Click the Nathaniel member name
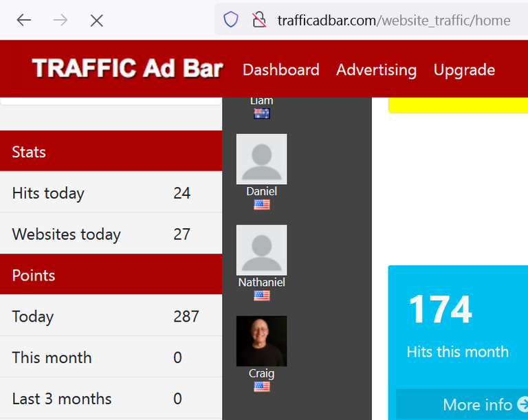The height and width of the screenshot is (420, 528). click(262, 283)
